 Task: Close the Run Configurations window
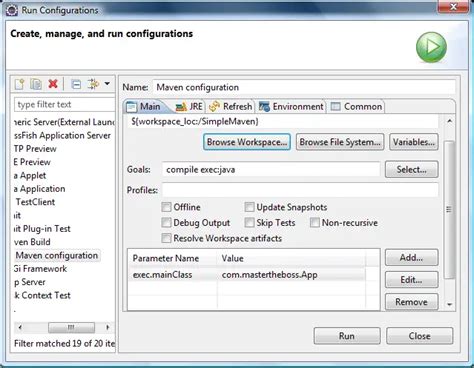(453, 7)
